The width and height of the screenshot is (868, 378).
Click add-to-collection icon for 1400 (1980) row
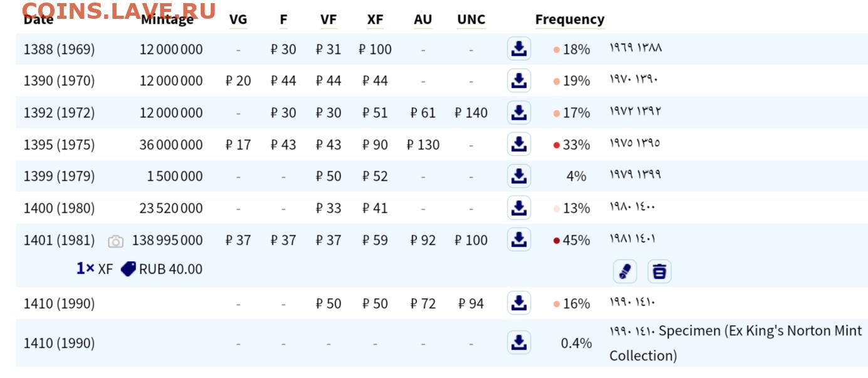coord(519,208)
